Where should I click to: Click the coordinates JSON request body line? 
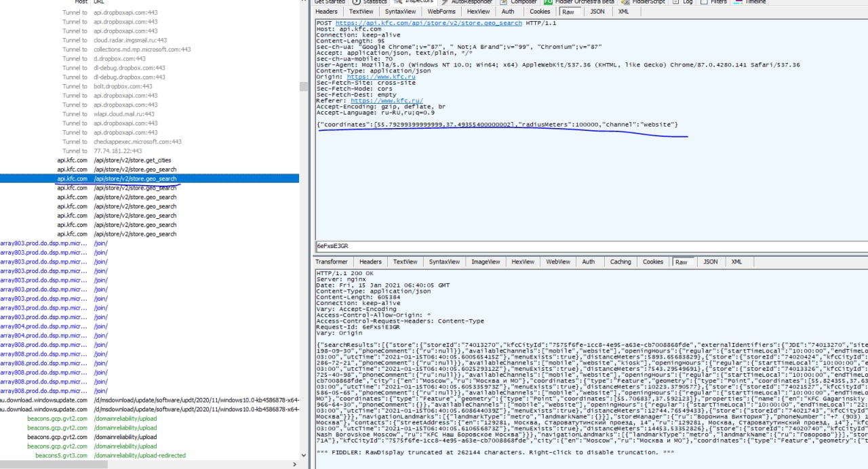click(x=497, y=125)
